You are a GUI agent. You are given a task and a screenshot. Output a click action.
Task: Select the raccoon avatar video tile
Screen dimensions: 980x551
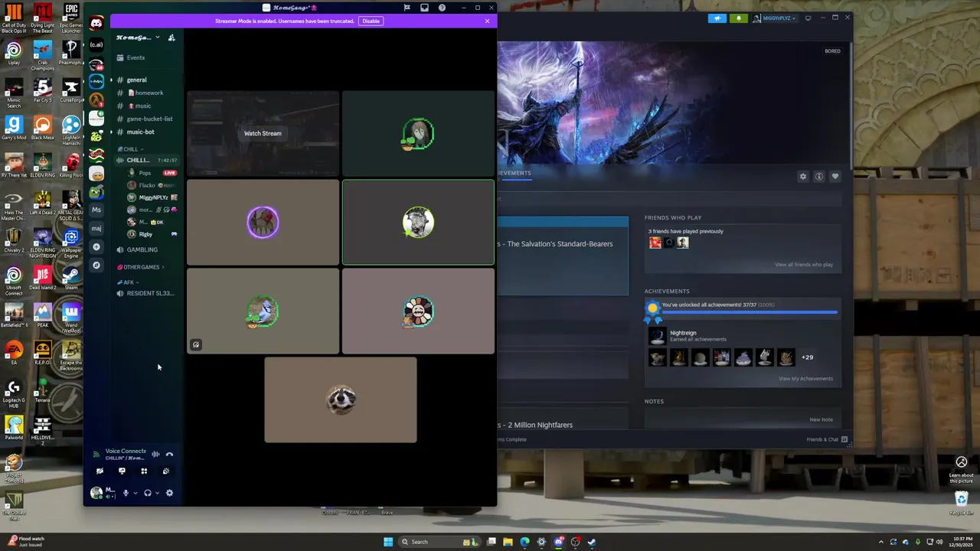[341, 399]
